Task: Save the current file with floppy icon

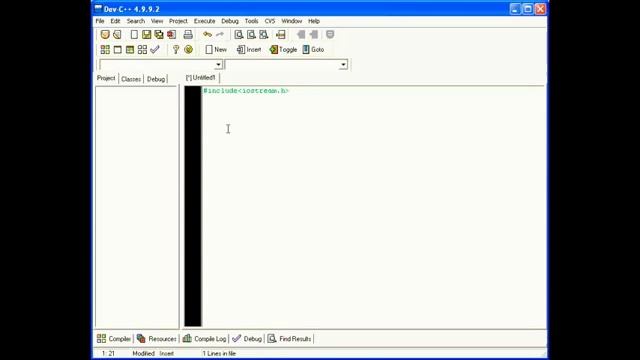Action: (147, 35)
